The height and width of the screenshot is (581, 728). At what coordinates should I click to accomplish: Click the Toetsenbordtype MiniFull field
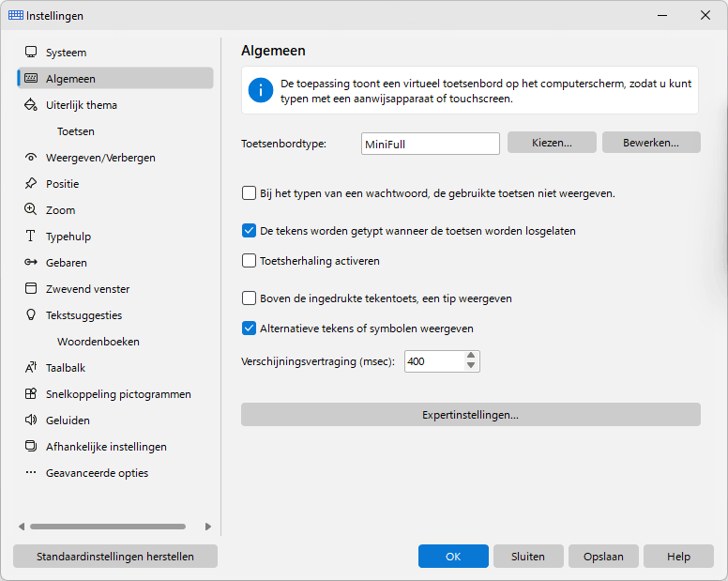(x=431, y=144)
